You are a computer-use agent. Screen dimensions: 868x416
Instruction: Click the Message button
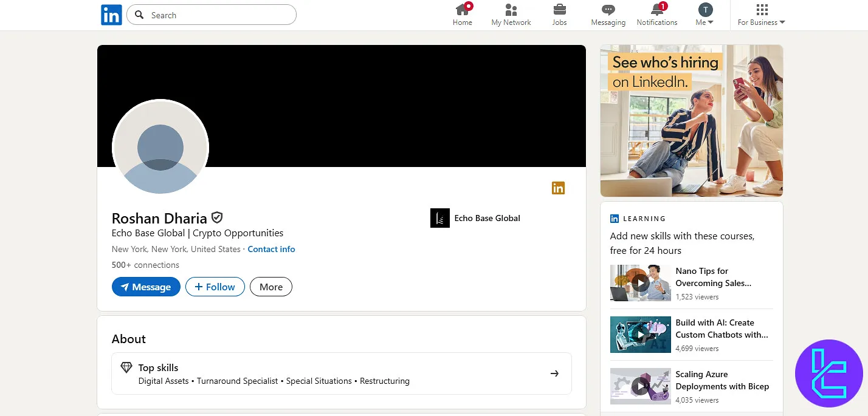click(x=146, y=287)
